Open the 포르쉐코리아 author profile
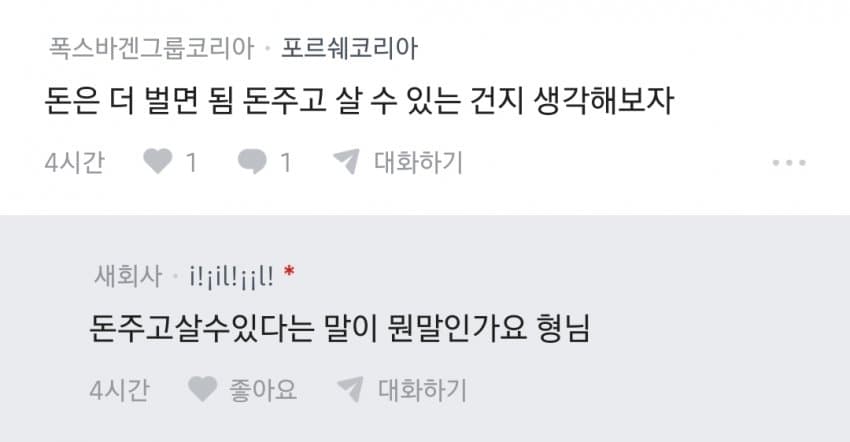 click(x=350, y=48)
